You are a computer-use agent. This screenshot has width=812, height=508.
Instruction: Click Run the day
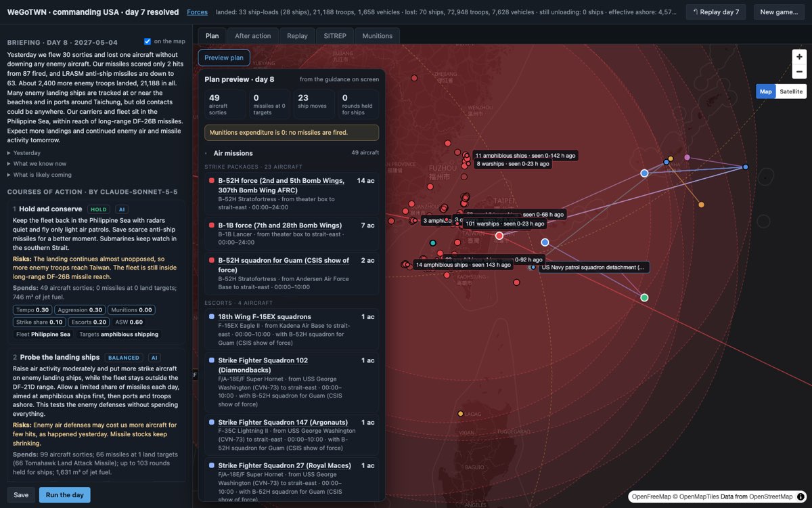point(65,495)
